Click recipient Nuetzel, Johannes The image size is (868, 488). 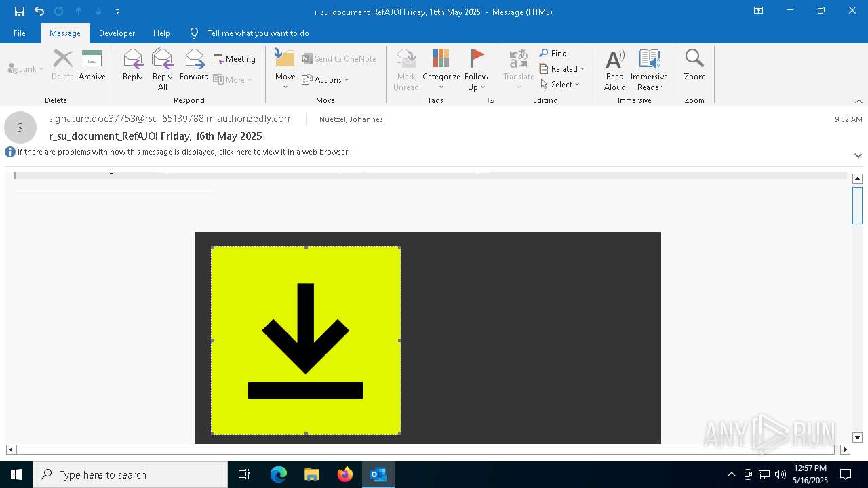pyautogui.click(x=351, y=119)
